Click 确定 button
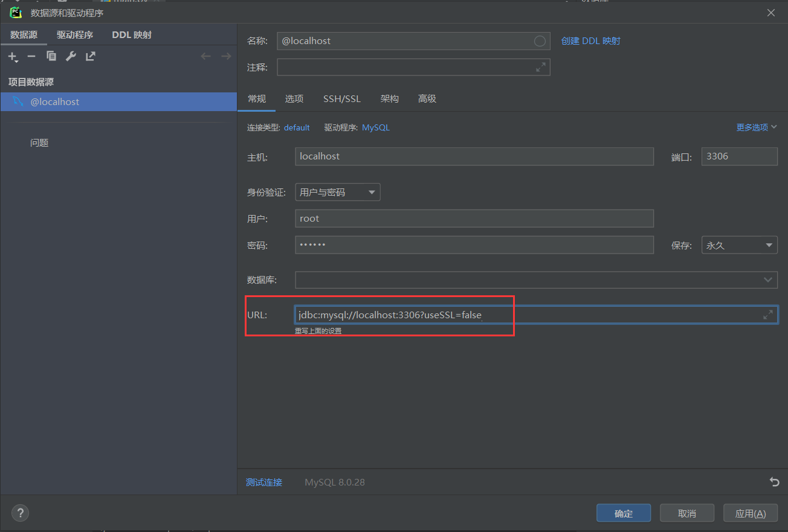This screenshot has width=788, height=532. 624,513
